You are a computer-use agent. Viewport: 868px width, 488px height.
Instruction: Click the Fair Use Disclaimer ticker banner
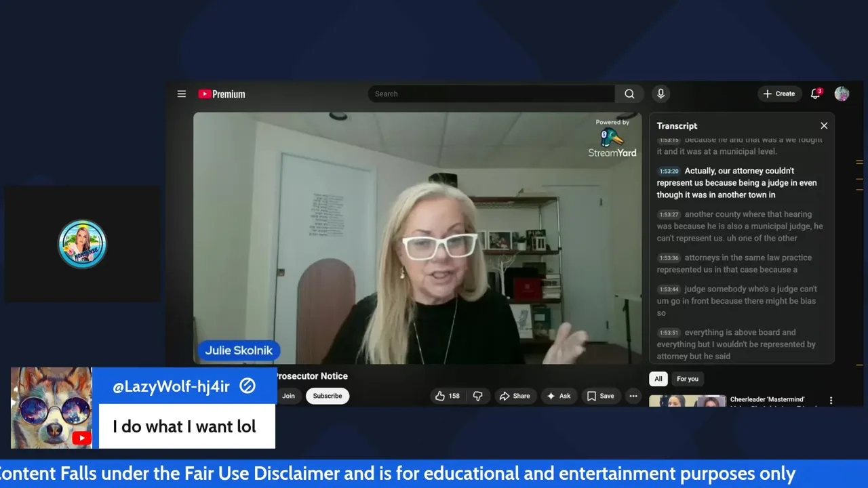434,473
